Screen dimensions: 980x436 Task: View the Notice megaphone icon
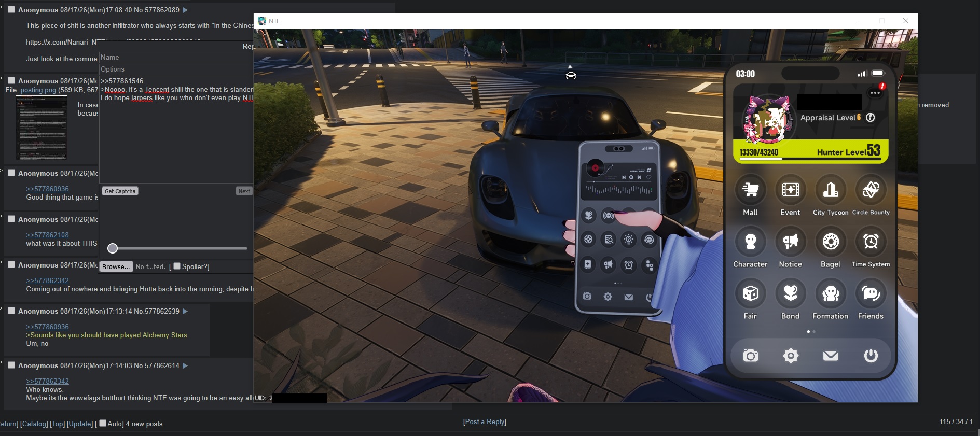coord(790,242)
